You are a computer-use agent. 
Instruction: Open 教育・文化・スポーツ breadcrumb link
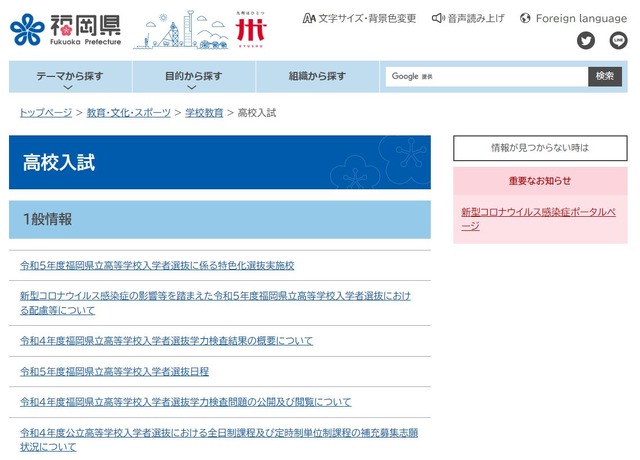(129, 113)
